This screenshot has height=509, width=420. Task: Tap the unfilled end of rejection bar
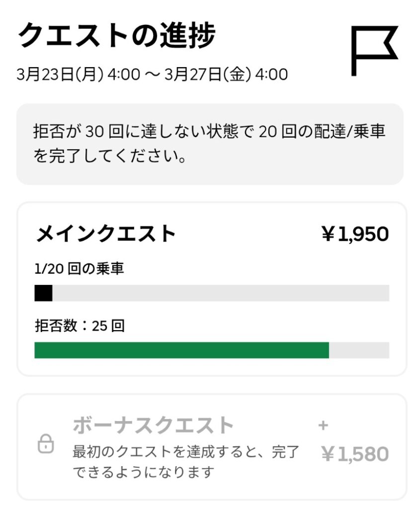pyautogui.click(x=359, y=350)
